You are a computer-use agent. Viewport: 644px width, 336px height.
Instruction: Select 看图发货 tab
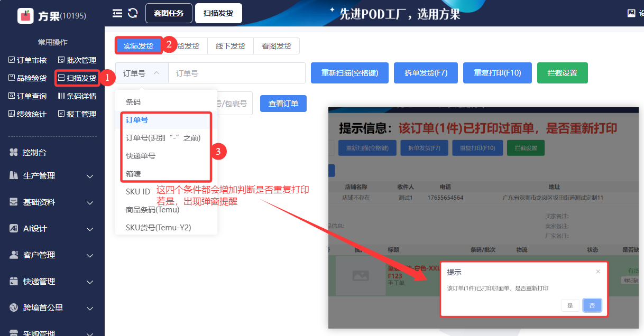pyautogui.click(x=277, y=46)
